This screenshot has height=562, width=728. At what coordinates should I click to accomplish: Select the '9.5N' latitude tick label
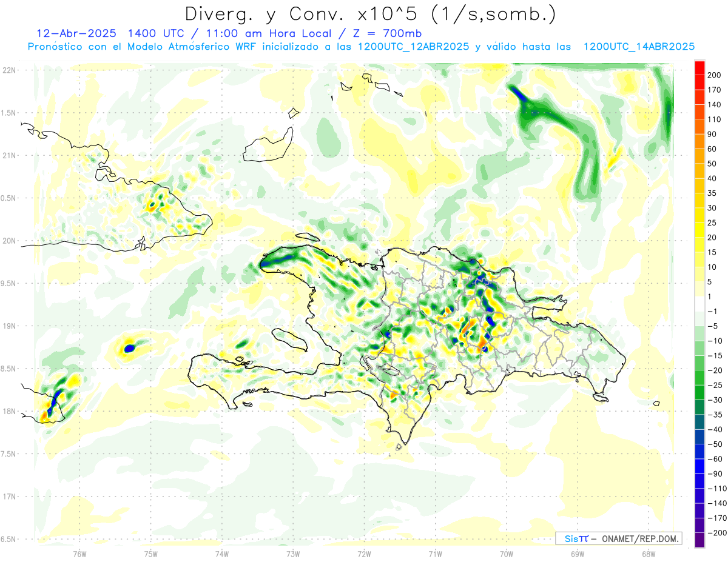click(x=9, y=283)
